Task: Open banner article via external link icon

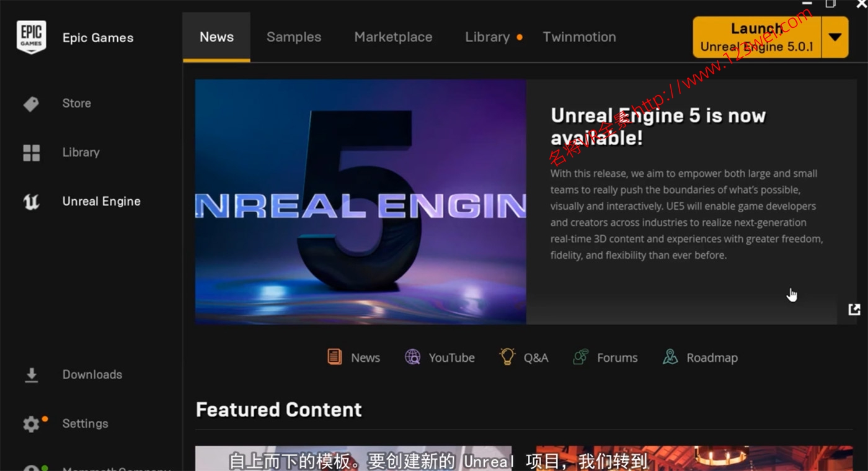Action: (854, 309)
